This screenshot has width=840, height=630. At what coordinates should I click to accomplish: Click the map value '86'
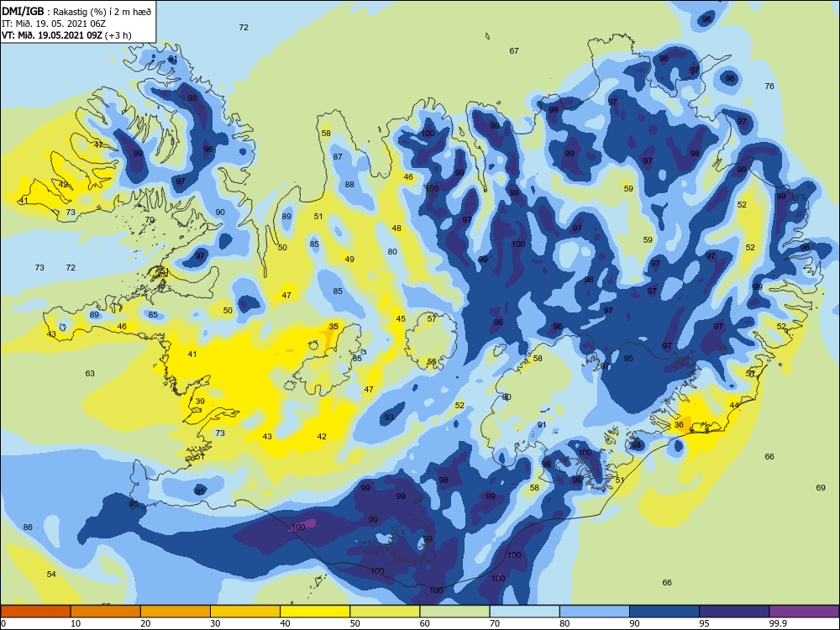point(28,528)
